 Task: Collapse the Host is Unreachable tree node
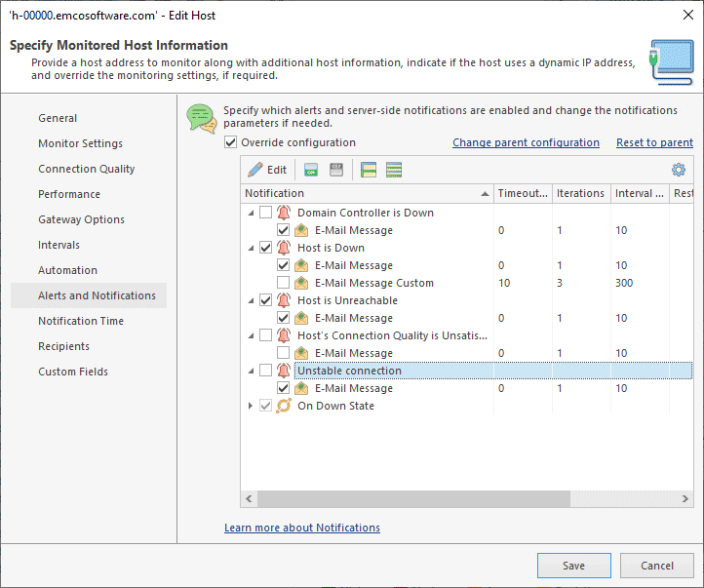[x=251, y=300]
